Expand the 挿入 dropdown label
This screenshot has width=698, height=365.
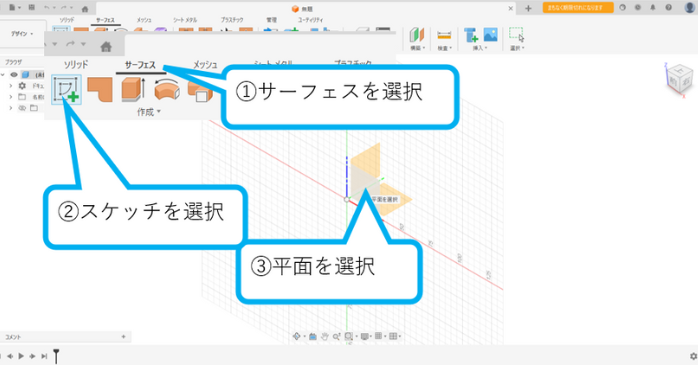tap(479, 48)
